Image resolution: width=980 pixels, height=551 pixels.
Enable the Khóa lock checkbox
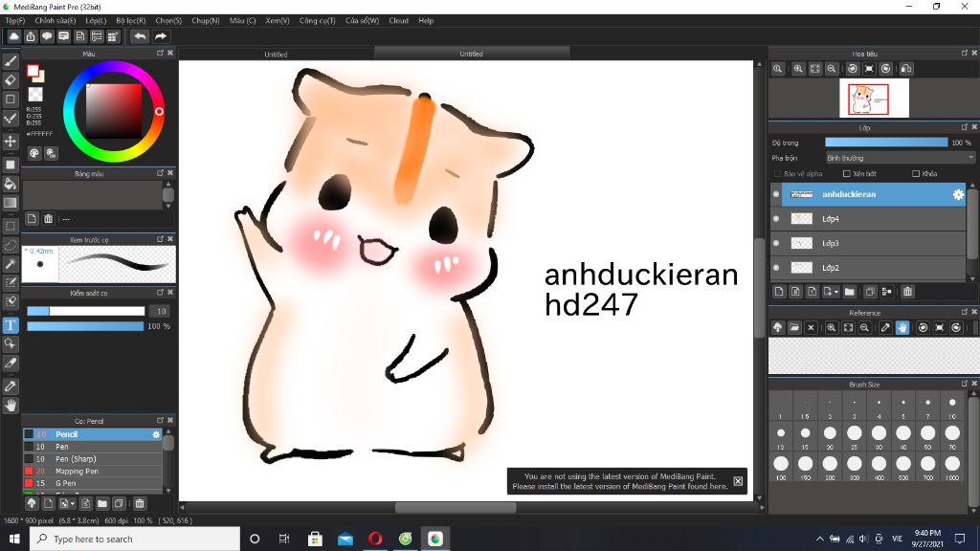pos(916,174)
